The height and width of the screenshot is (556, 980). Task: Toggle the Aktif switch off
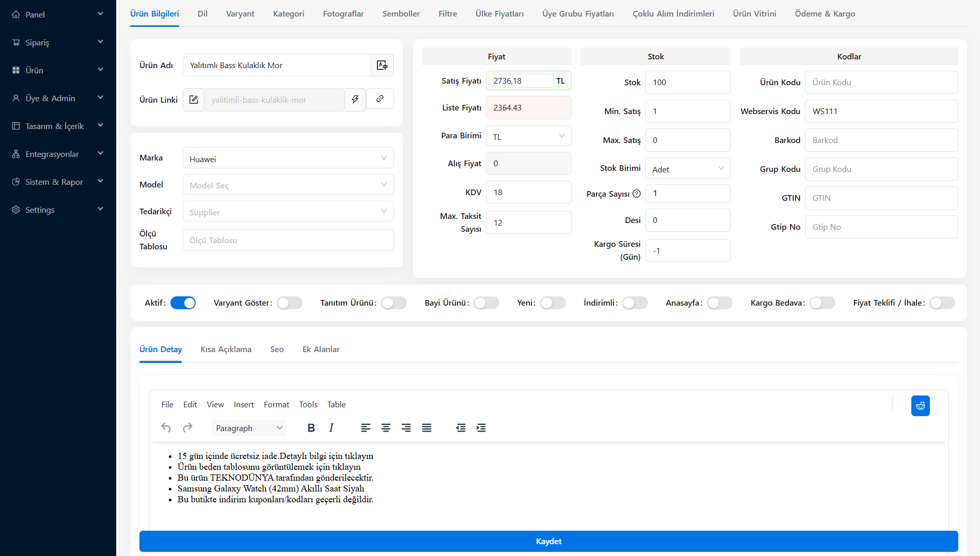pos(183,303)
